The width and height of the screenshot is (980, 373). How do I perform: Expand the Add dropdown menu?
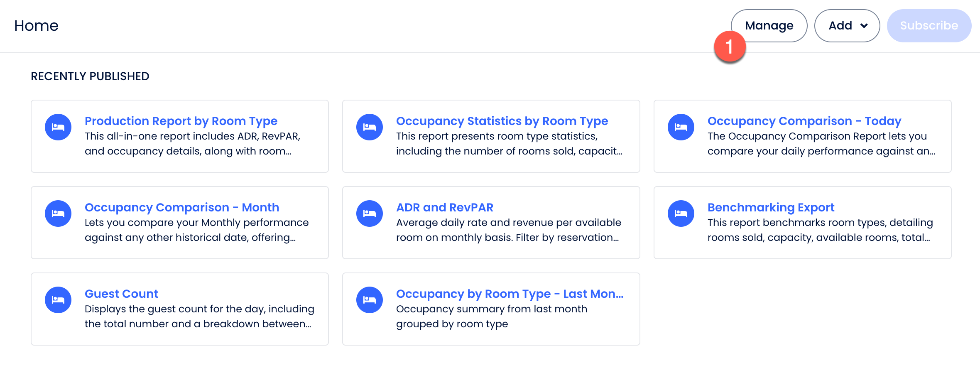pos(847,26)
